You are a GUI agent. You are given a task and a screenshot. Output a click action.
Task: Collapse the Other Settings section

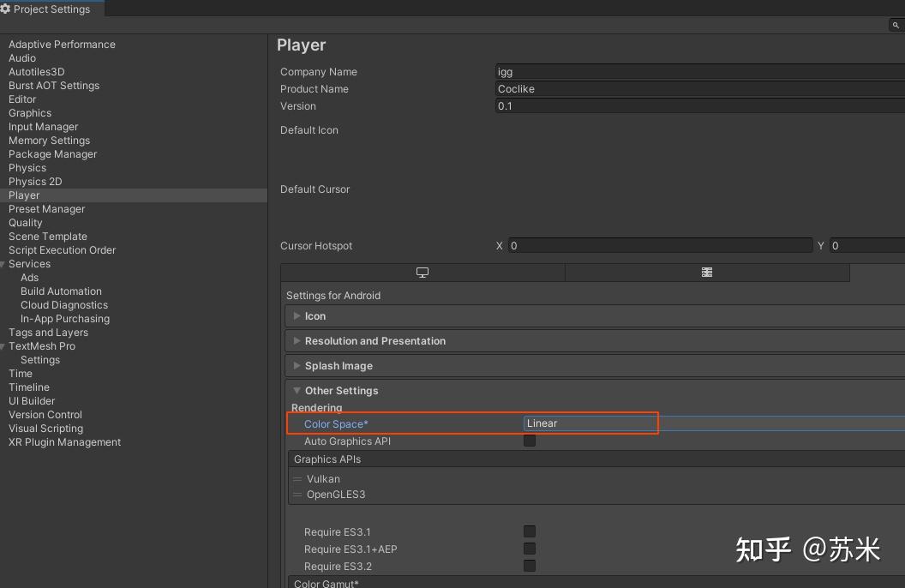click(x=341, y=391)
